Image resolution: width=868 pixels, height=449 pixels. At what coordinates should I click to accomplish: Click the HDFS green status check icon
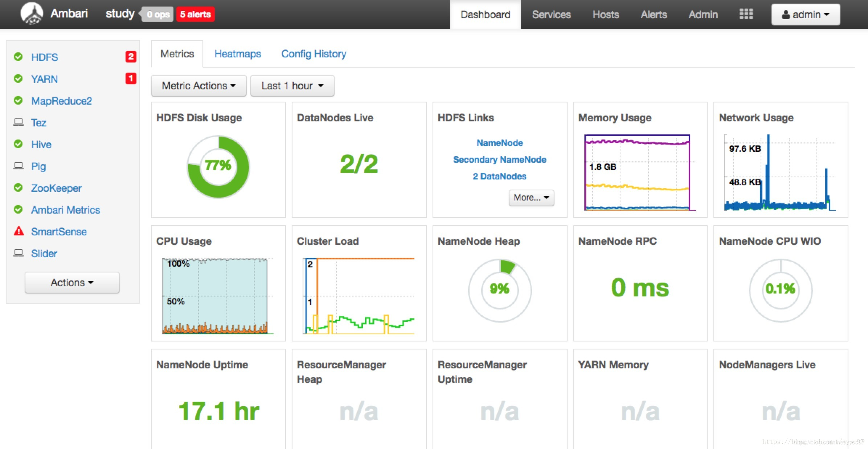click(x=18, y=57)
